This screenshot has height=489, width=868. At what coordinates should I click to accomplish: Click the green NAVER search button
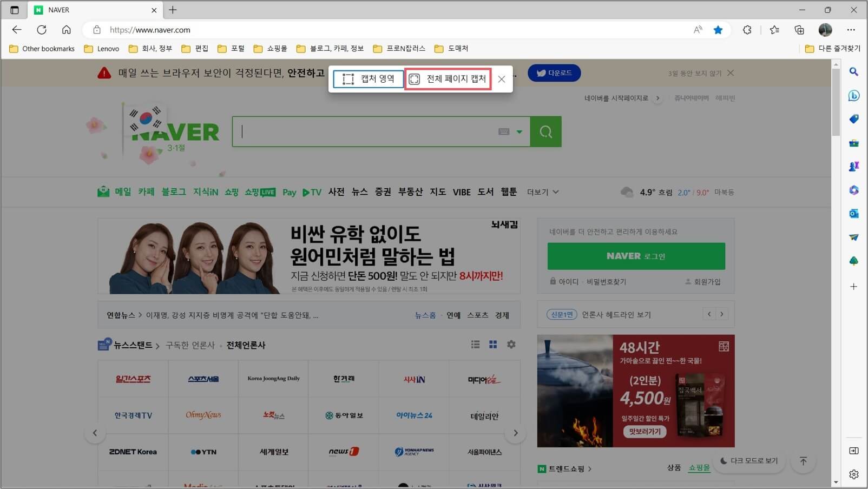click(545, 131)
